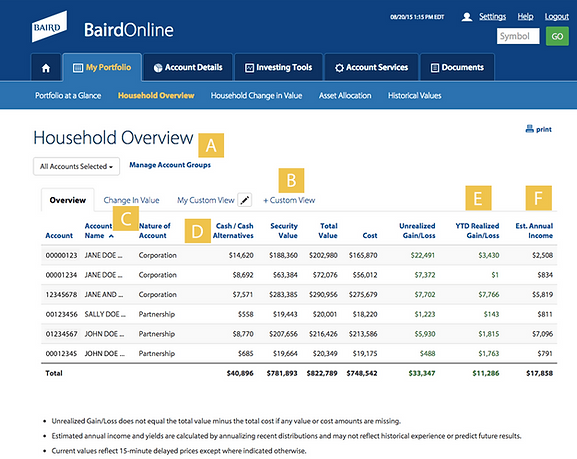Viewport: 577px width, 459px height.
Task: Select Household Overview submenu
Action: pyautogui.click(x=156, y=96)
